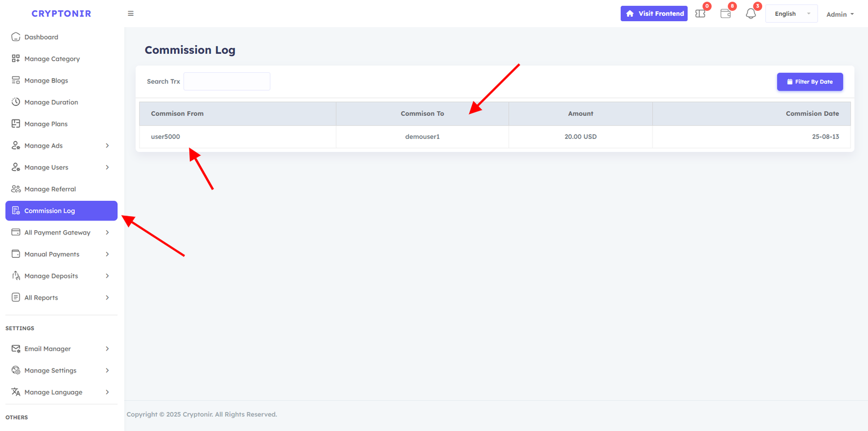
Task: Click the Filter By Date button
Action: pos(809,82)
